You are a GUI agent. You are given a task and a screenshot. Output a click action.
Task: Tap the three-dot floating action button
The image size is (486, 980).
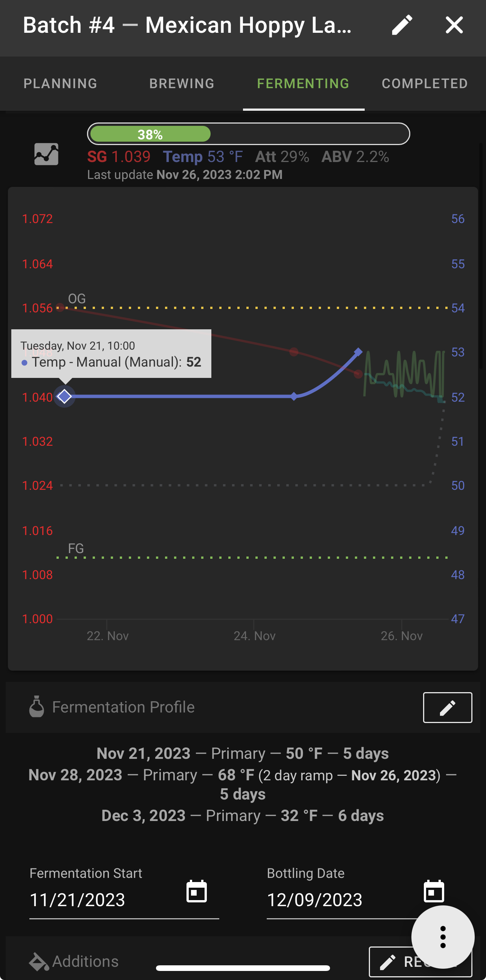[x=443, y=937]
